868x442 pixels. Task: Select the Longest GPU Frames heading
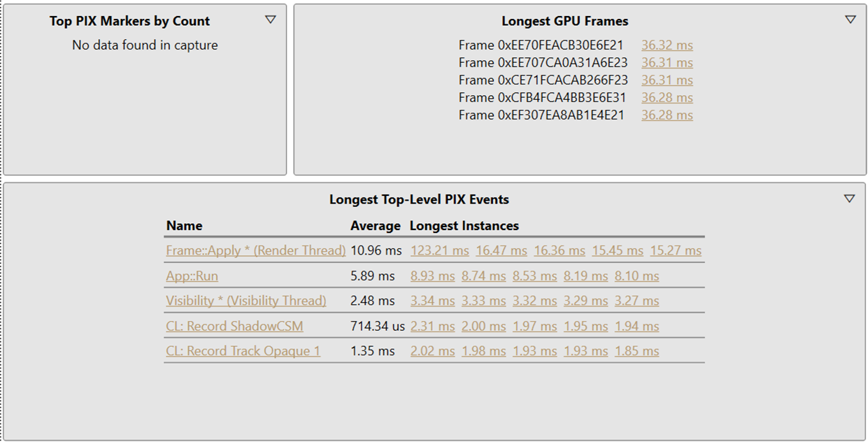565,21
